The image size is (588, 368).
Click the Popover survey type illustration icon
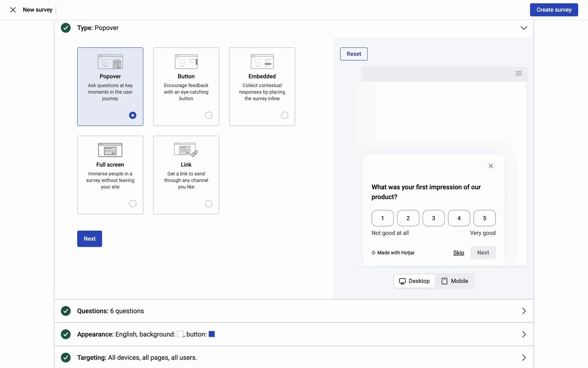pyautogui.click(x=110, y=62)
